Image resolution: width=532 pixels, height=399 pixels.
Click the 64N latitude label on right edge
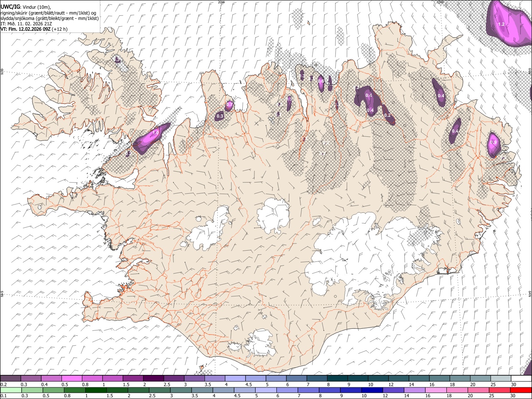[530, 293]
